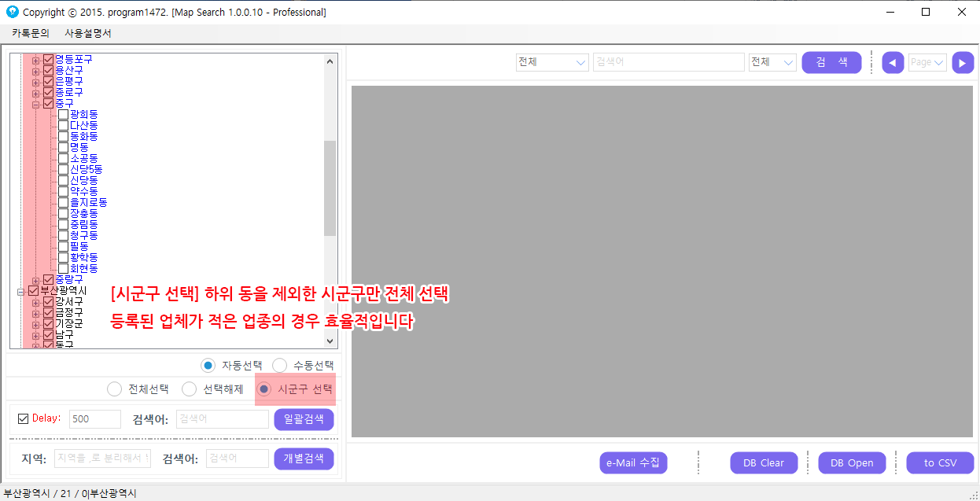Select the 시군구 선택 radio button
Image resolution: width=980 pixels, height=501 pixels.
265,389
